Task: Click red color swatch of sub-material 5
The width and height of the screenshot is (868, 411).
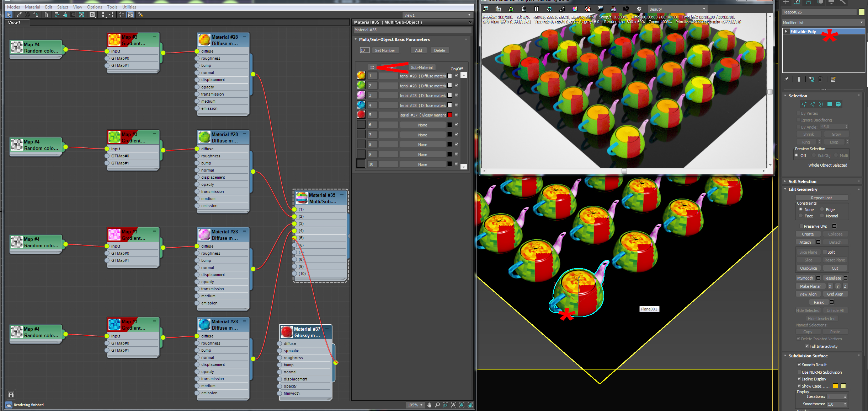Action: [449, 115]
